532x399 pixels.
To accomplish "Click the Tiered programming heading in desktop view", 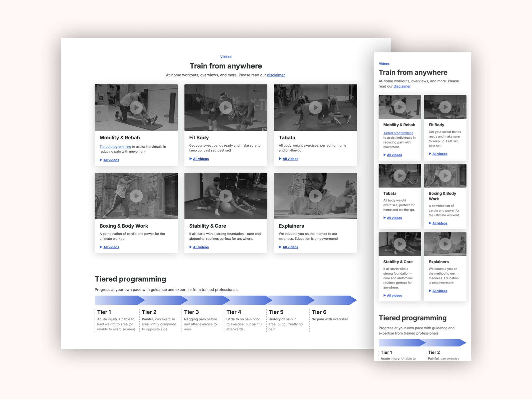I will click(130, 279).
